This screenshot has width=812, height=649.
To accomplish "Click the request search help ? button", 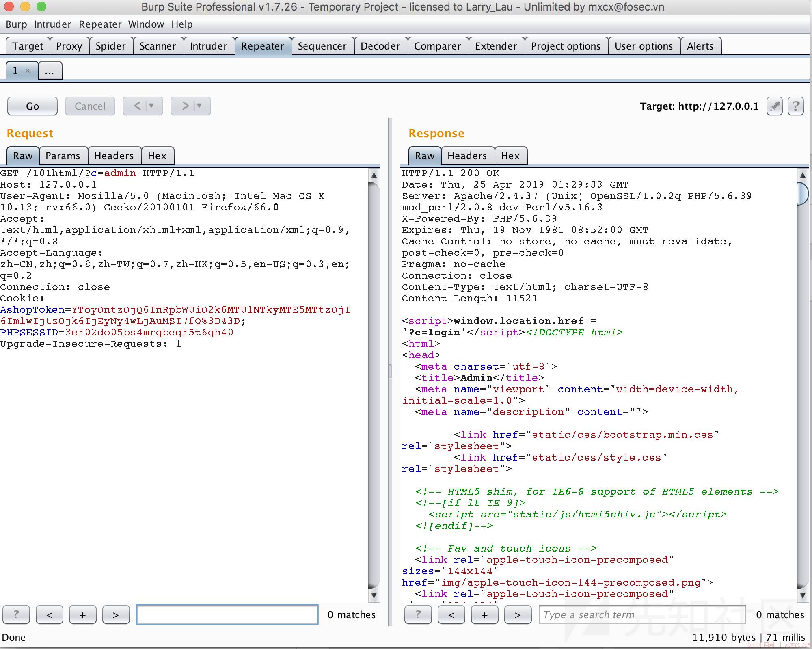I will click(x=16, y=614).
